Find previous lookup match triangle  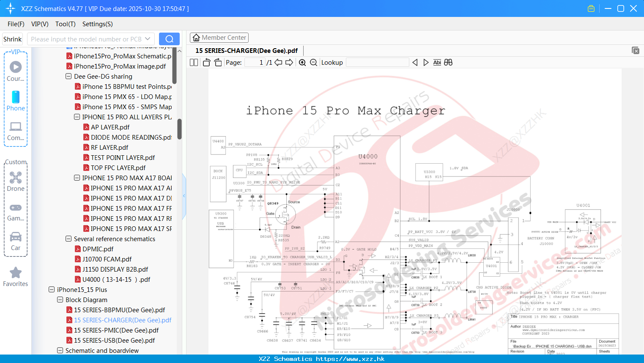415,62
